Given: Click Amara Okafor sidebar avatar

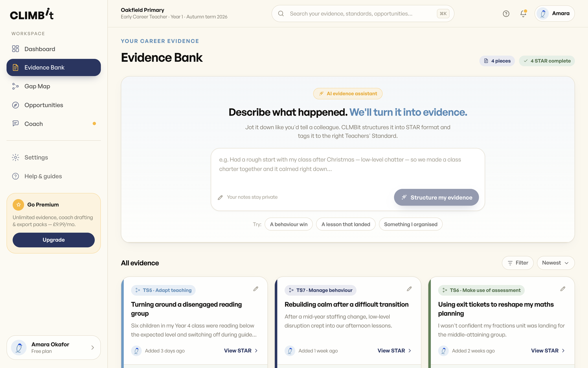Looking at the screenshot, I should [19, 347].
